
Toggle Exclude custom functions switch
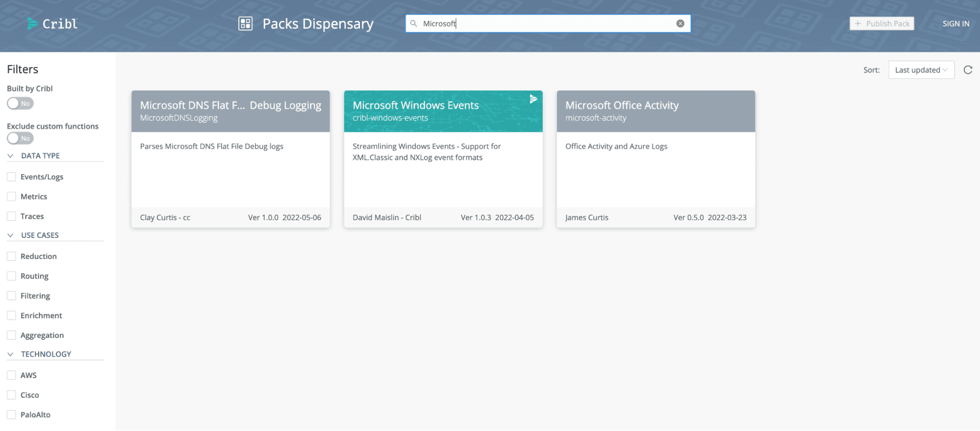[x=20, y=138]
